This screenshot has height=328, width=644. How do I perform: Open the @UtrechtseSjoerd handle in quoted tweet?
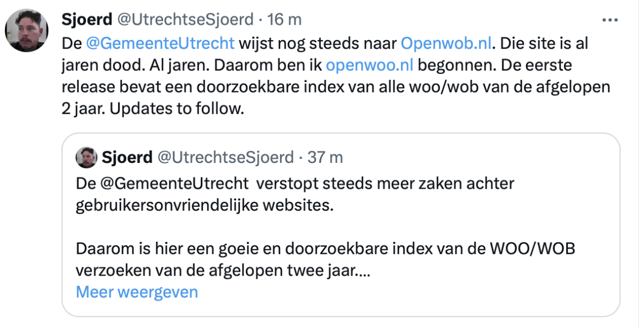225,158
